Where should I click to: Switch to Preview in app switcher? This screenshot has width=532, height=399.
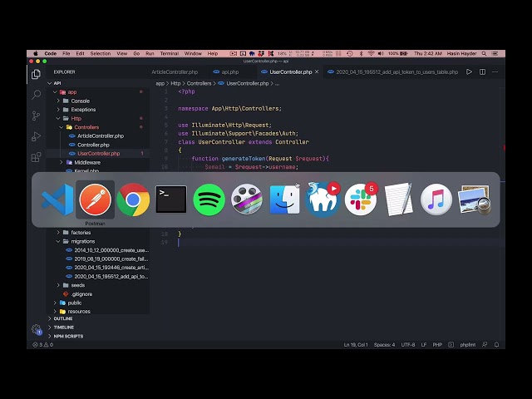pyautogui.click(x=474, y=200)
